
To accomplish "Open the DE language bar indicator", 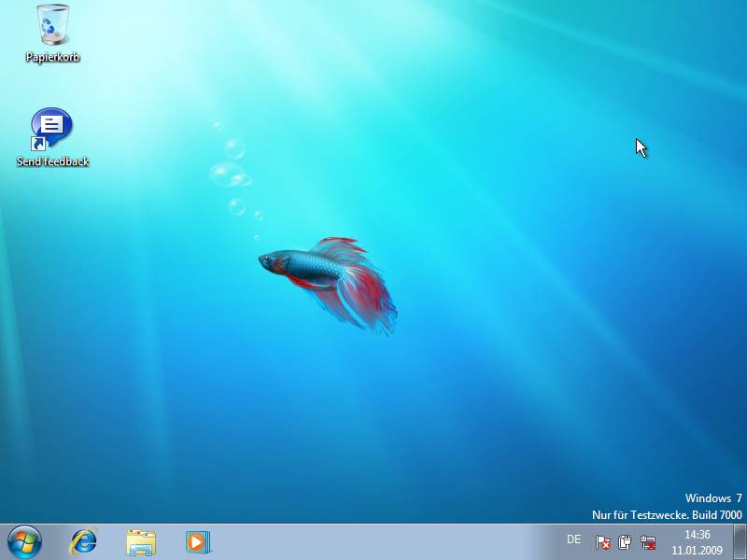I will point(573,539).
